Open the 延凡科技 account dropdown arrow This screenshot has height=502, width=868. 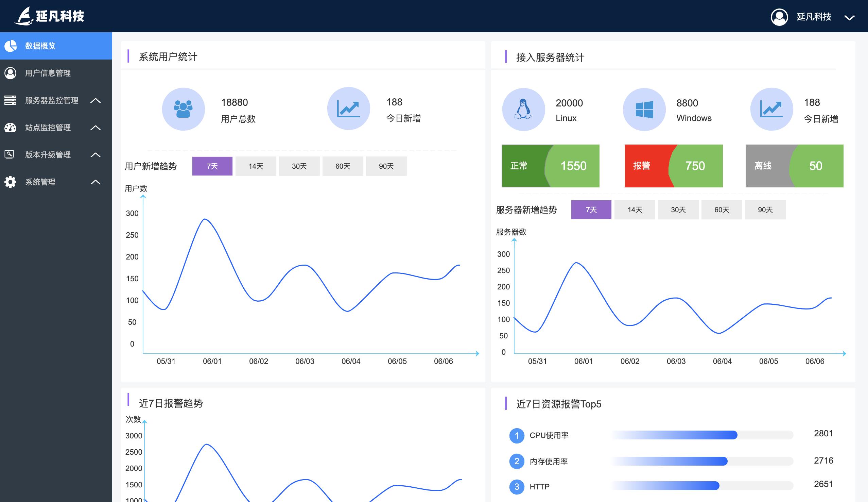[849, 18]
